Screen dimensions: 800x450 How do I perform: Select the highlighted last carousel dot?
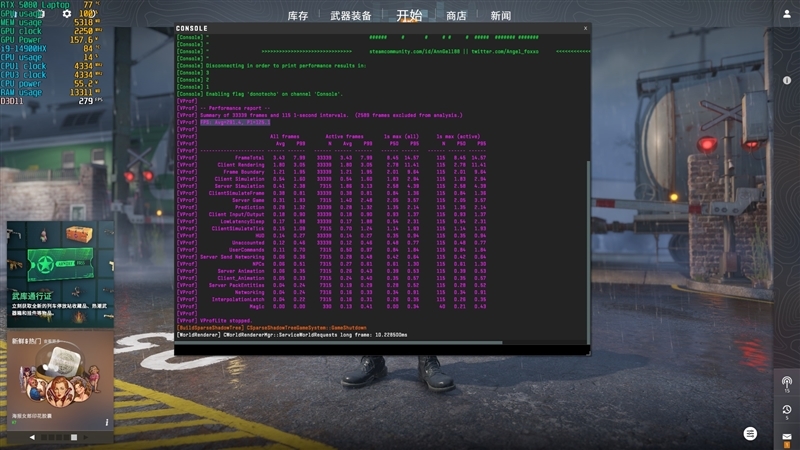pyautogui.click(x=74, y=437)
